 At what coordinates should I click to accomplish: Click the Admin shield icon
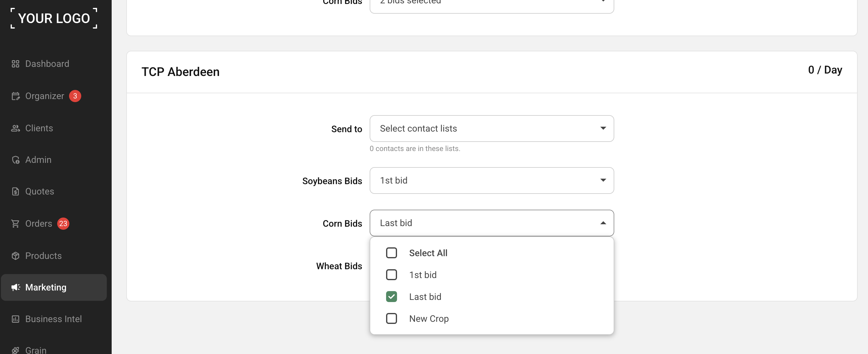pyautogui.click(x=16, y=160)
